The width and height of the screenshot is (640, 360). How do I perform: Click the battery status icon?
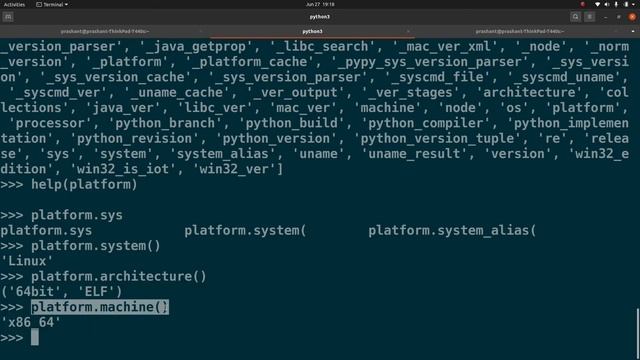pyautogui.click(x=626, y=4)
